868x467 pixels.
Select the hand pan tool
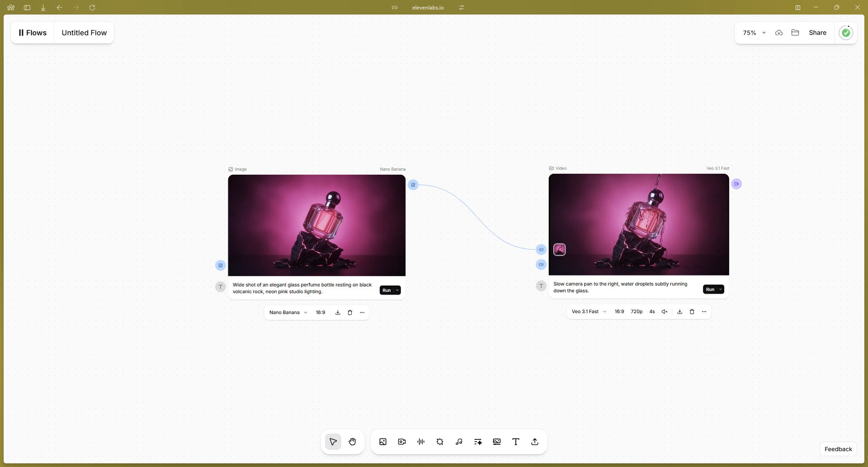coord(352,442)
